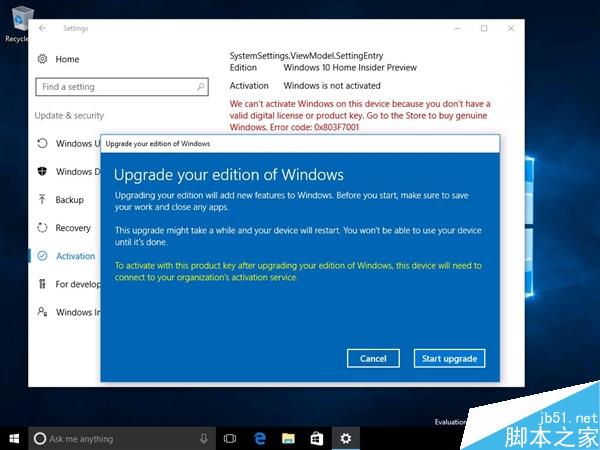Open the Recovery sidebar entry
The height and width of the screenshot is (450, 600).
(73, 228)
